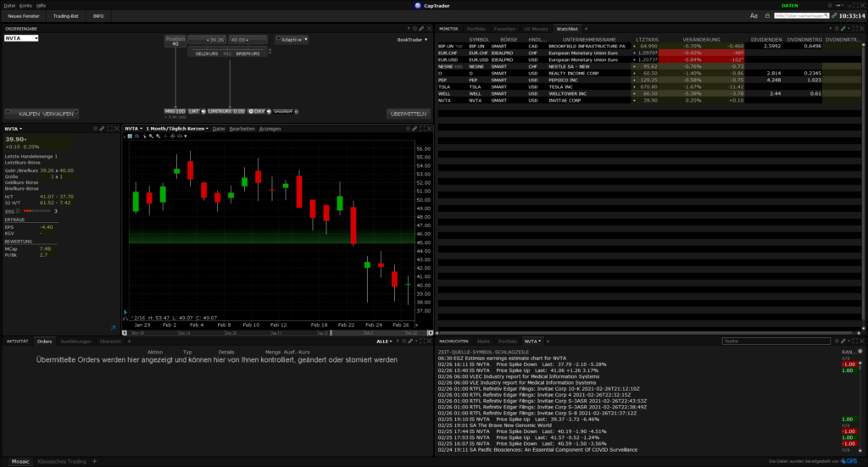868x467 pixels.
Task: Add new watchlist tab with plus icon
Action: coord(584,29)
